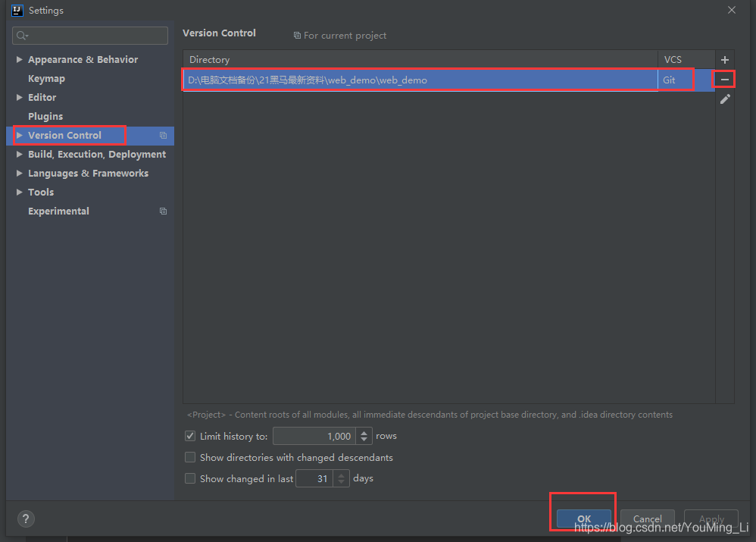
Task: Enable Limit history to checkbox
Action: pyautogui.click(x=190, y=437)
